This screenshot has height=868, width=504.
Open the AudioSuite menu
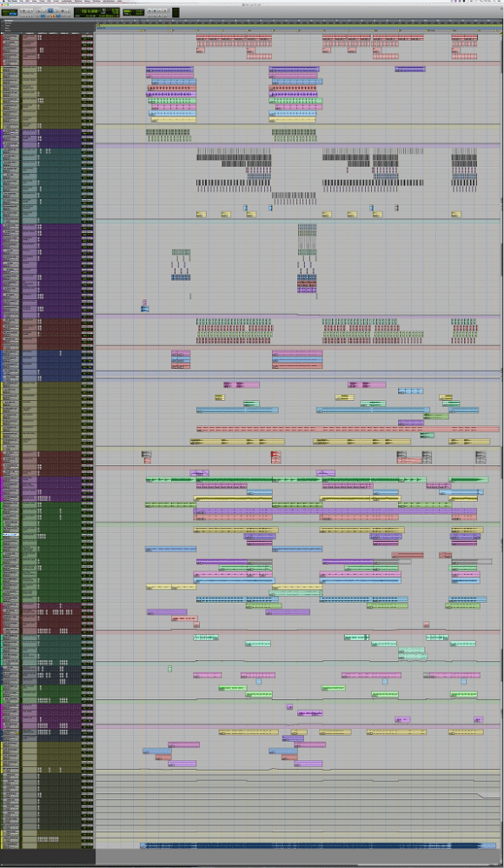click(66, 2)
